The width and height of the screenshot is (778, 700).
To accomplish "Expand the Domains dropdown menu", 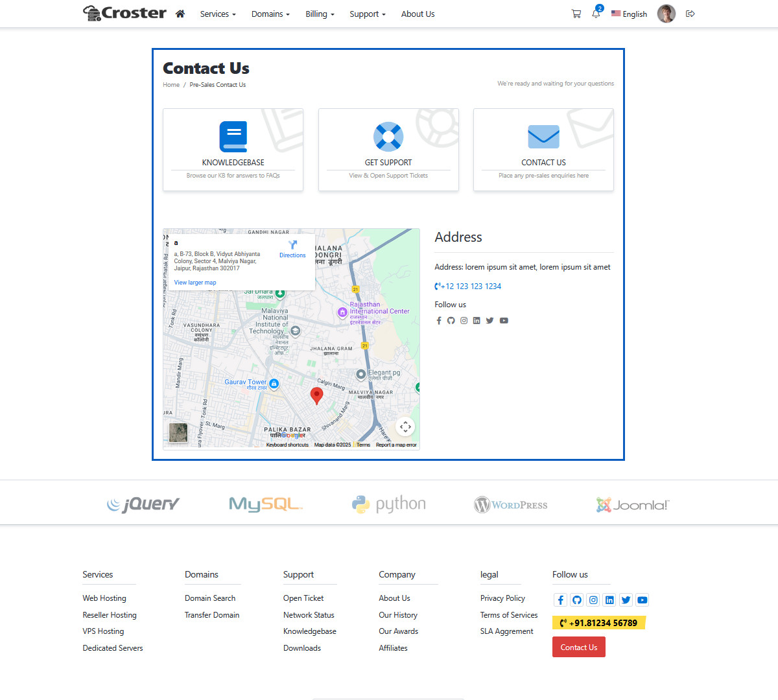I will click(270, 14).
